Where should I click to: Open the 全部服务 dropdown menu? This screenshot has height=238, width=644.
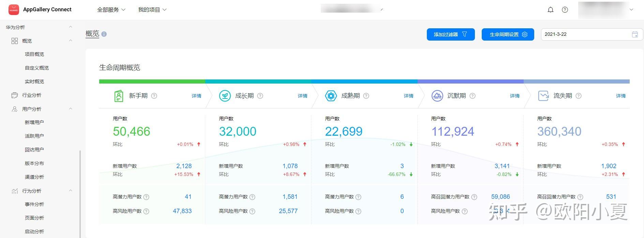tap(111, 10)
